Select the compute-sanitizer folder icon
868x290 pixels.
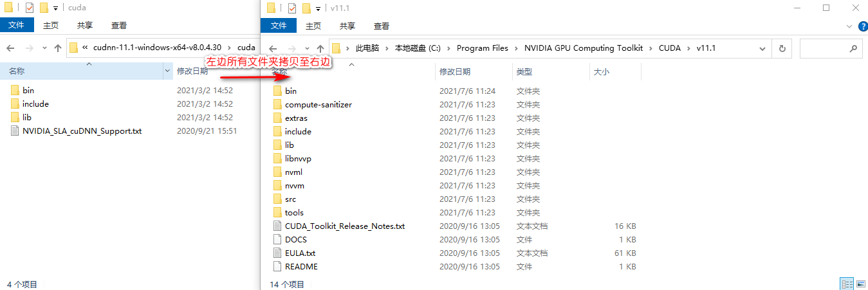click(x=277, y=105)
